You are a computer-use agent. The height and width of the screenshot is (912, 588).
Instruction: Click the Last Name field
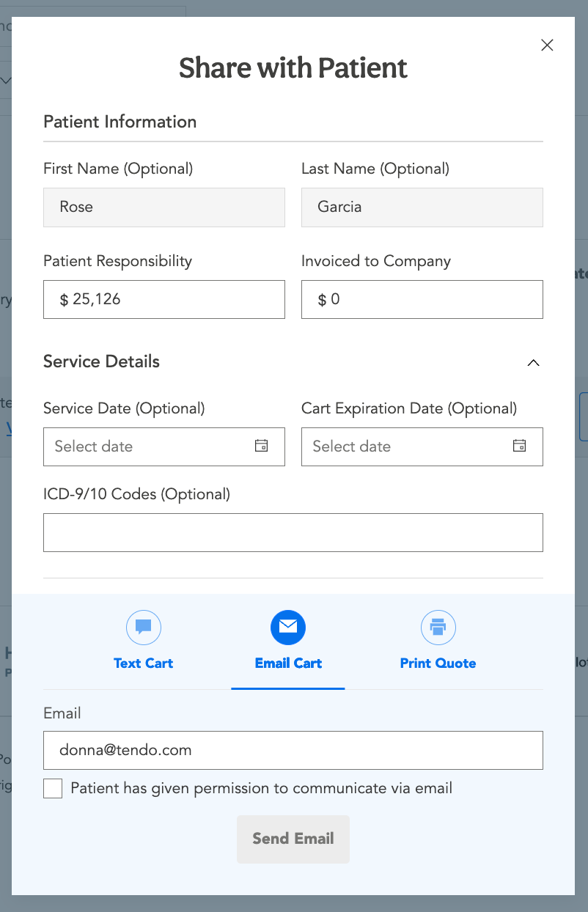(422, 207)
